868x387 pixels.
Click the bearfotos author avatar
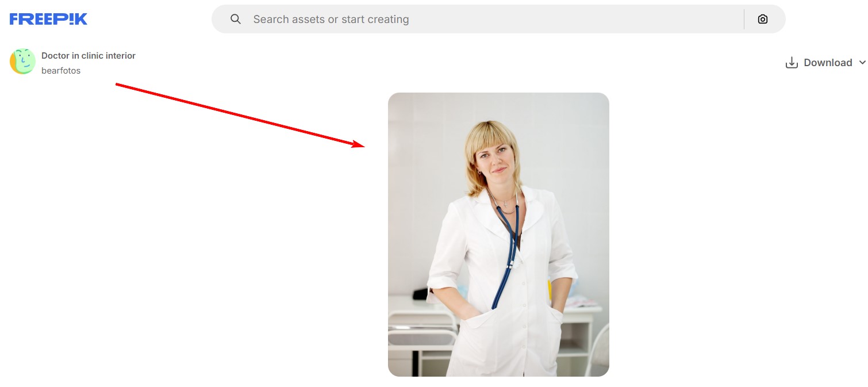pos(22,62)
